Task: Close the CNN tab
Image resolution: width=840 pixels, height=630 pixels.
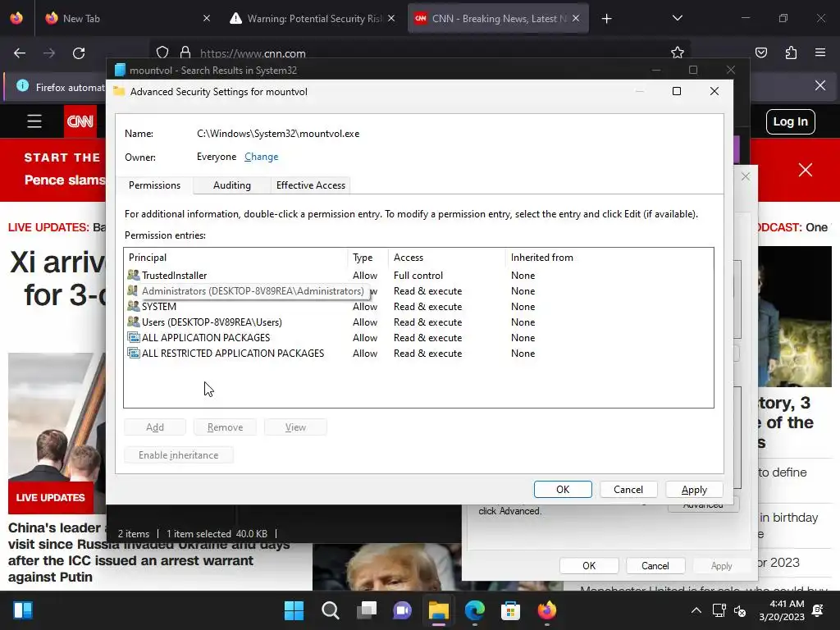Action: (x=576, y=19)
